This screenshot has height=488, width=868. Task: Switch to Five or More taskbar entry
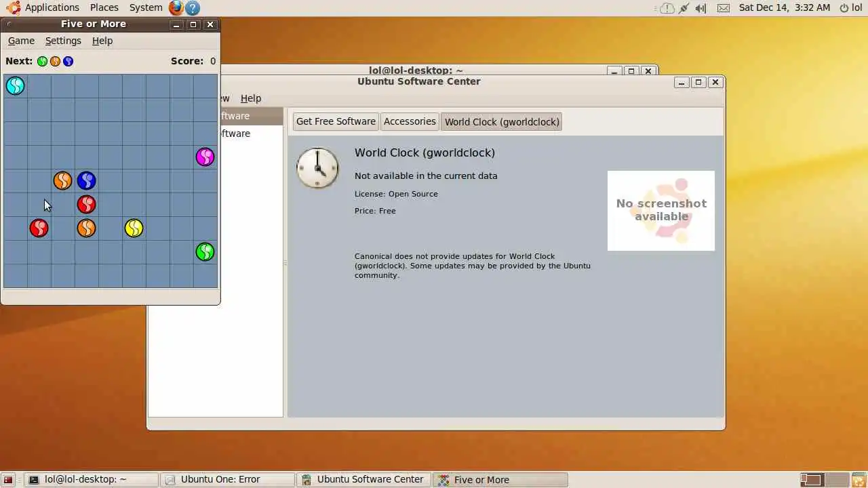[x=500, y=480]
